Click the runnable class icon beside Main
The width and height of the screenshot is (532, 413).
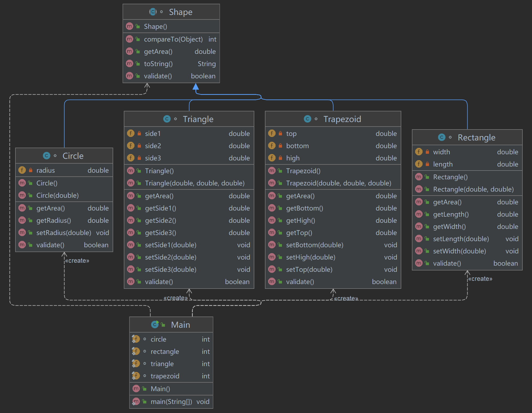(x=155, y=325)
